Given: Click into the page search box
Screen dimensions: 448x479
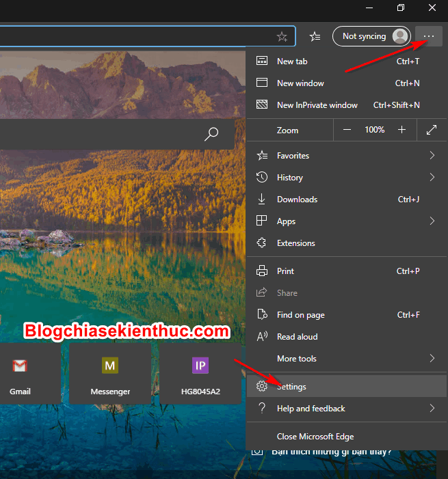Looking at the screenshot, I should tap(117, 134).
